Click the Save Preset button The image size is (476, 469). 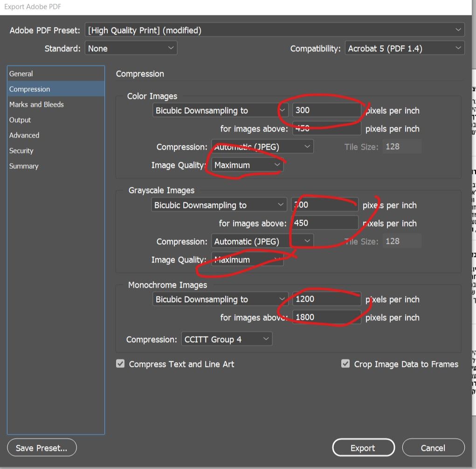pyautogui.click(x=41, y=448)
